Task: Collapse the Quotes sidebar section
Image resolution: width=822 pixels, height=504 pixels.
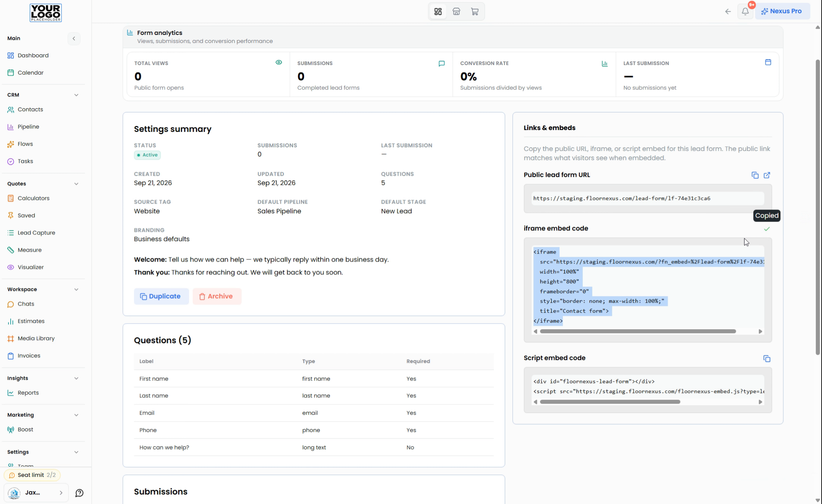Action: [x=76, y=184]
